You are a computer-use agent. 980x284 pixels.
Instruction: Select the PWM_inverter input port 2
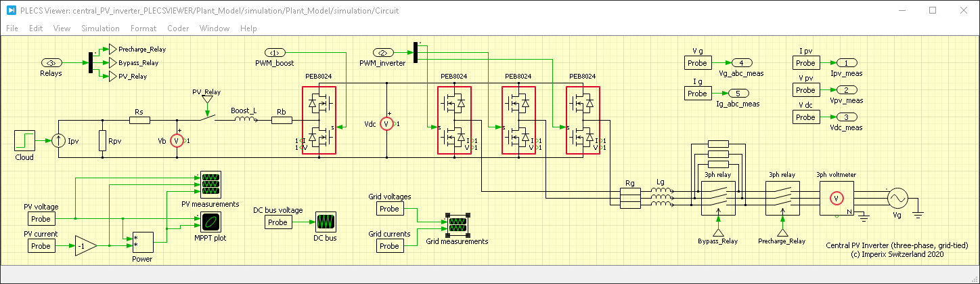382,52
